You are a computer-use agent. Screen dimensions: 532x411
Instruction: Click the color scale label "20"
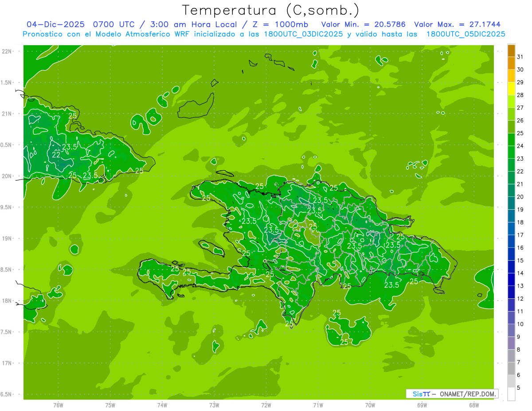(520, 197)
